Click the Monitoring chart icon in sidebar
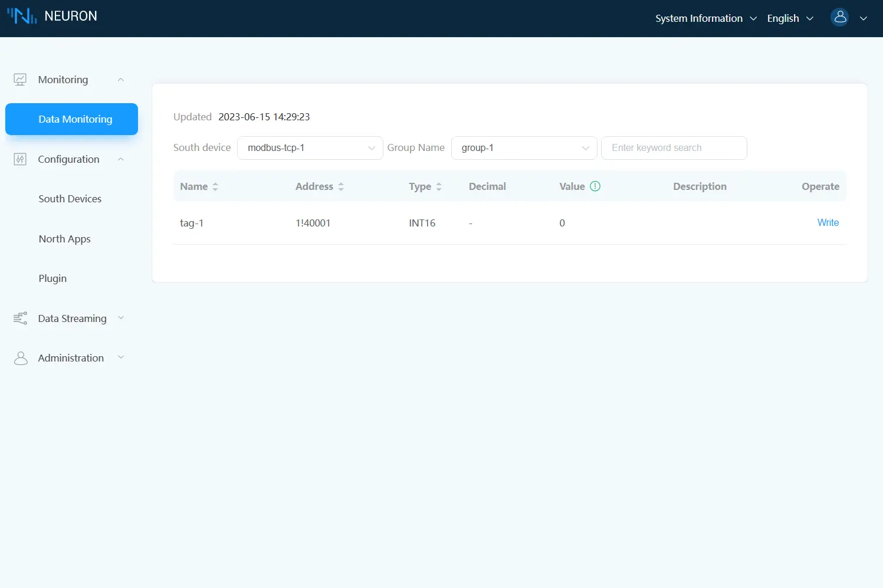883x588 pixels. tap(20, 80)
